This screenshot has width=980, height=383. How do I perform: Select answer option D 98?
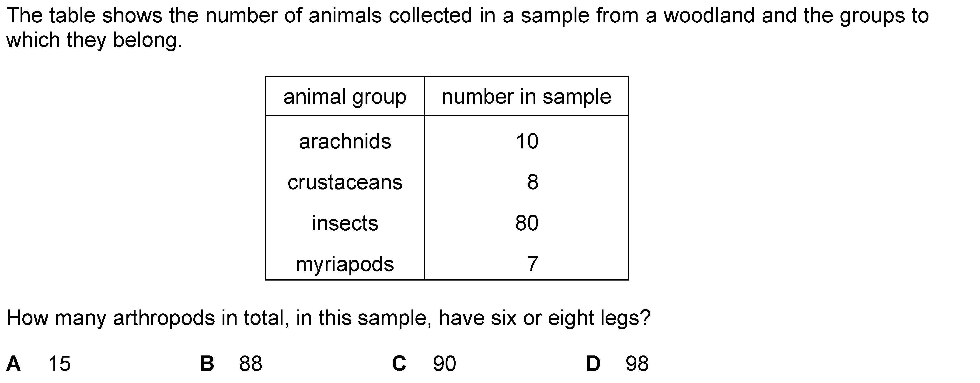click(x=617, y=364)
